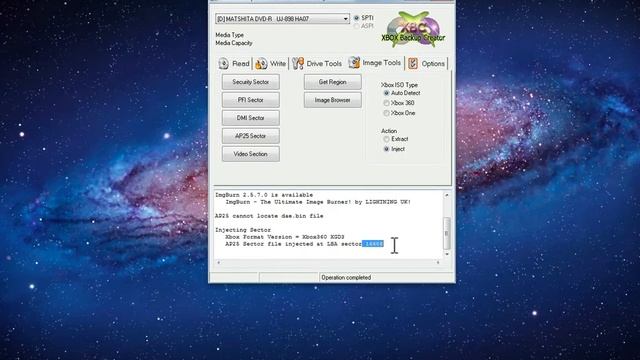Image resolution: width=640 pixels, height=360 pixels.
Task: Select Auto Detect ISO type
Action: pyautogui.click(x=386, y=93)
